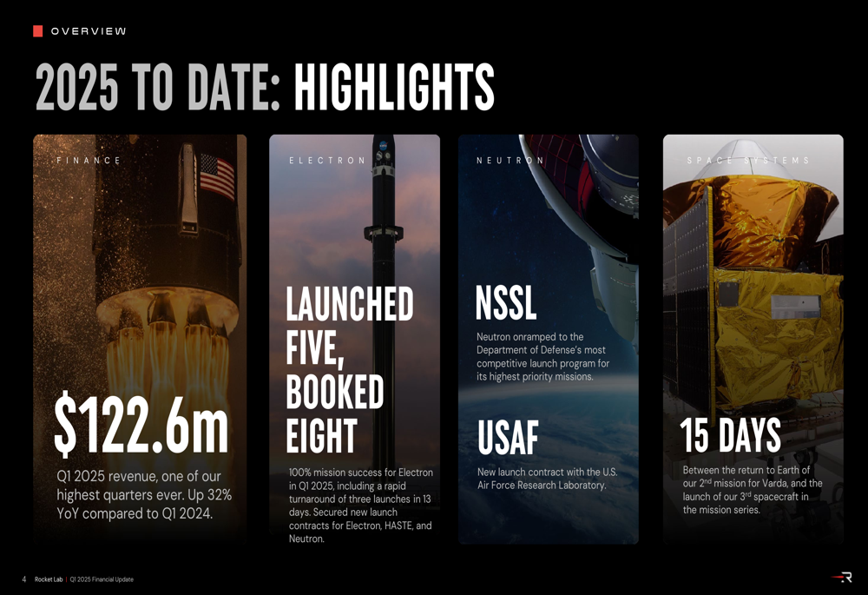868x595 pixels.
Task: Select the OVERVIEW section label
Action: (89, 31)
